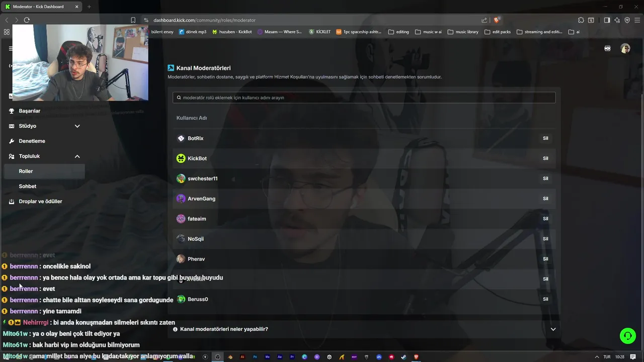Remove swchester11 with its Sil button
The height and width of the screenshot is (362, 644).
(x=545, y=178)
